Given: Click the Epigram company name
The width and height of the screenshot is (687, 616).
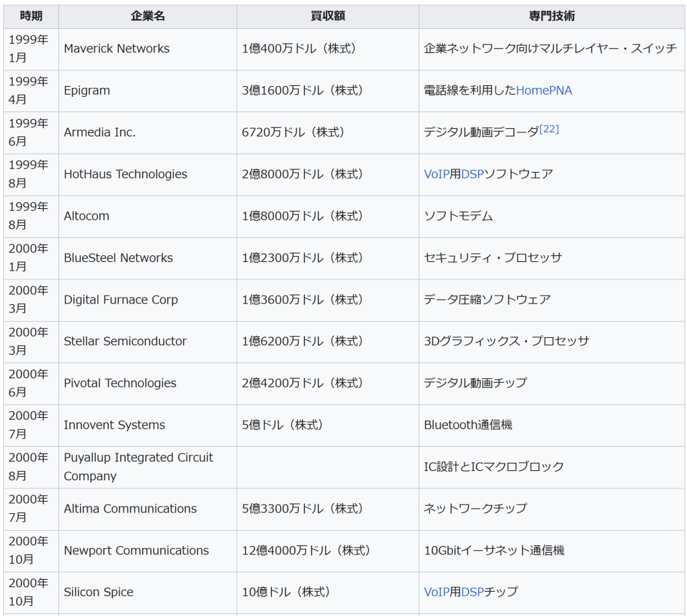Looking at the screenshot, I should 87,91.
